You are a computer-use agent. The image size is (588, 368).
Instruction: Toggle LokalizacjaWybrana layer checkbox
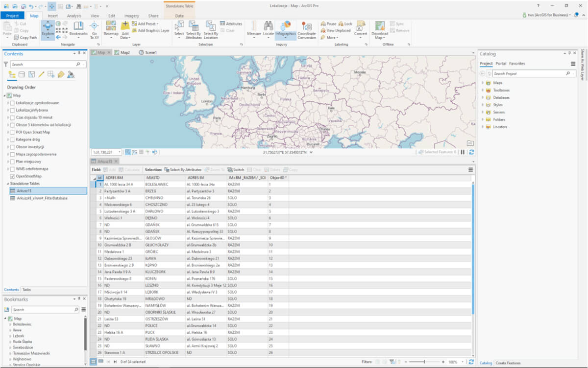tap(12, 110)
